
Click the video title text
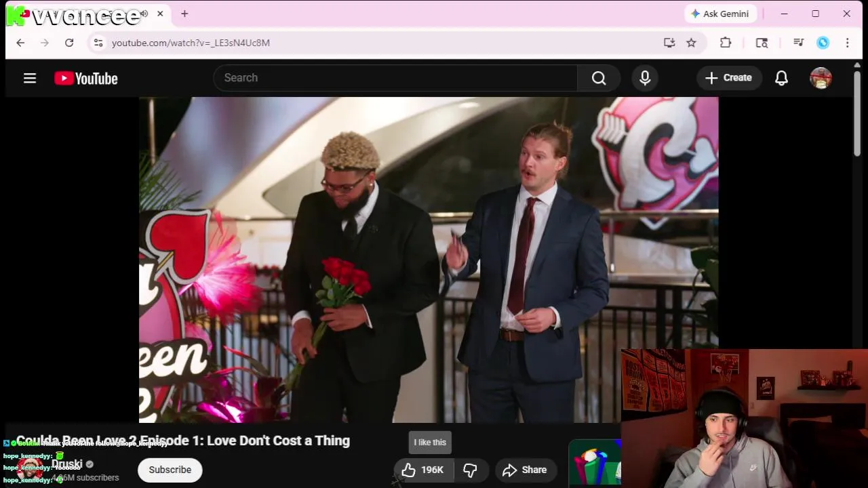183,441
